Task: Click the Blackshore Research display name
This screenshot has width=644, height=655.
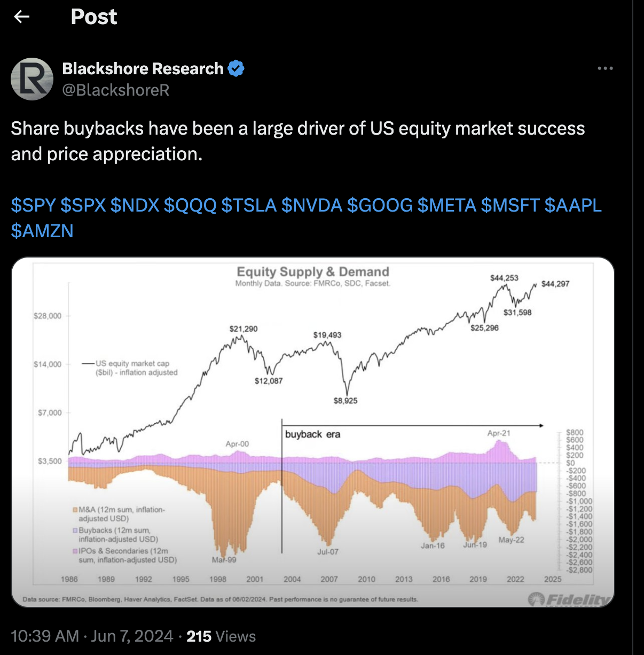Action: point(143,69)
